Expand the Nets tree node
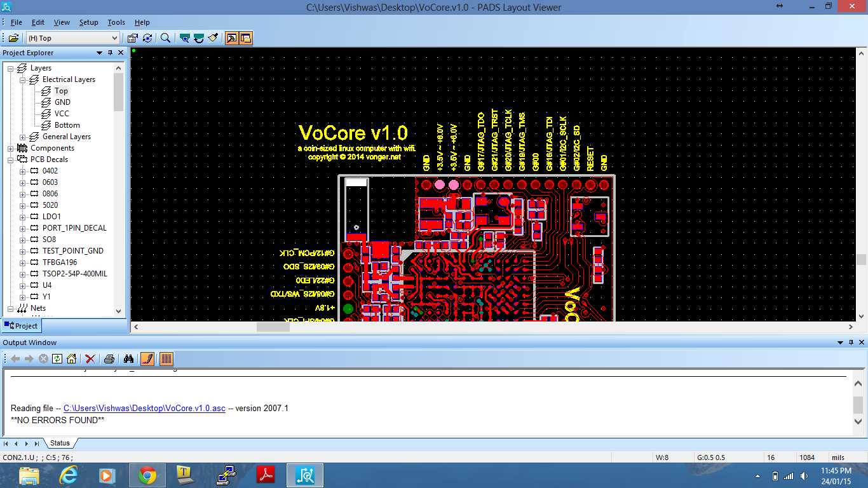This screenshot has width=868, height=488. [x=11, y=308]
